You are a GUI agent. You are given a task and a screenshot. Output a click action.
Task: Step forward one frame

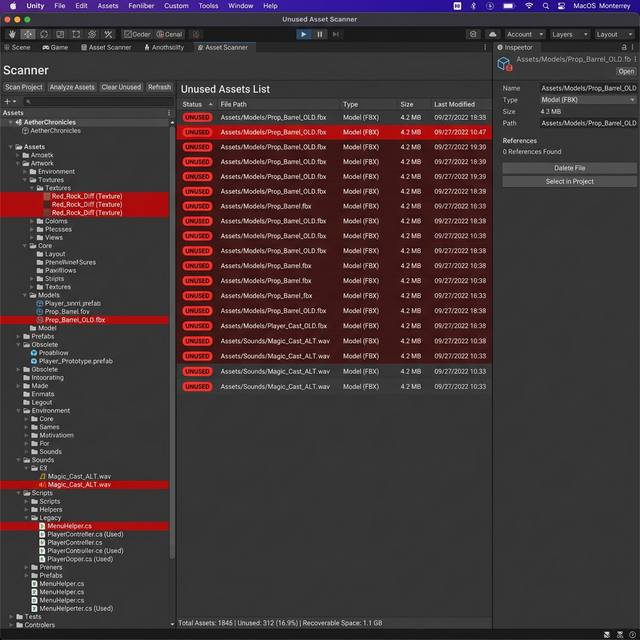click(x=336, y=34)
